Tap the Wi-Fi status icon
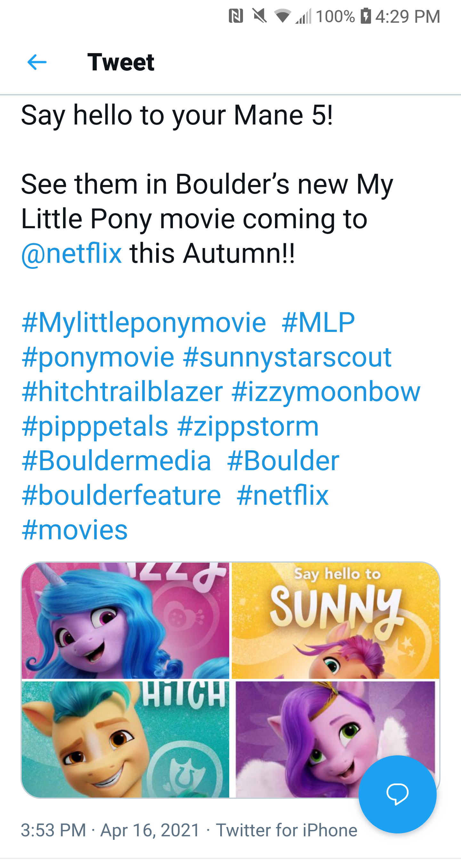This screenshot has height=868, width=461. coord(282,16)
